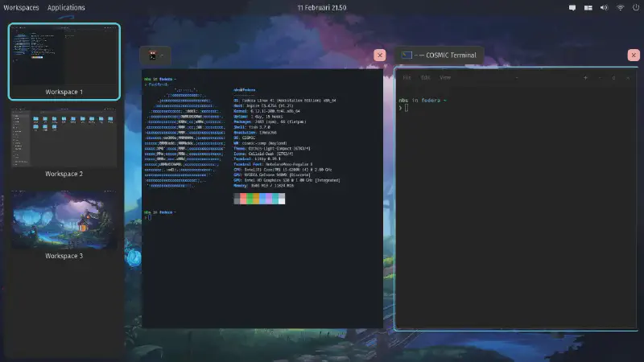Open the power menu icon
644x362 pixels.
point(635,7)
